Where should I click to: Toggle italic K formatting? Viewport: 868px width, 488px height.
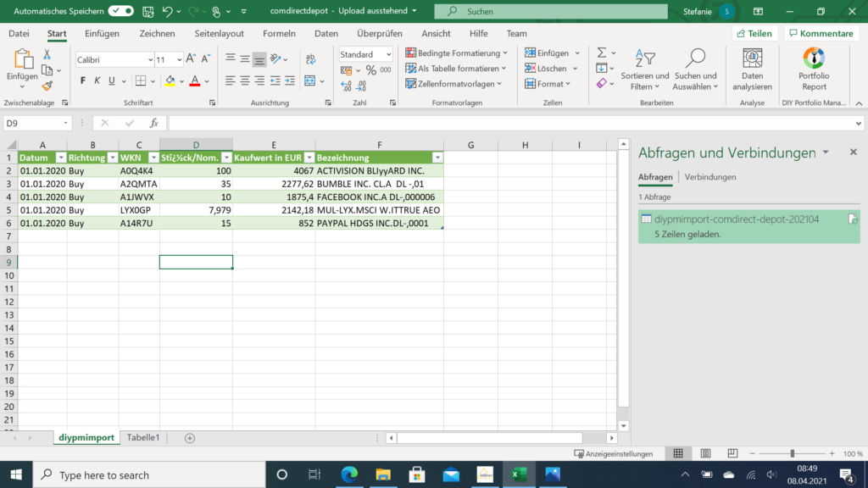97,80
